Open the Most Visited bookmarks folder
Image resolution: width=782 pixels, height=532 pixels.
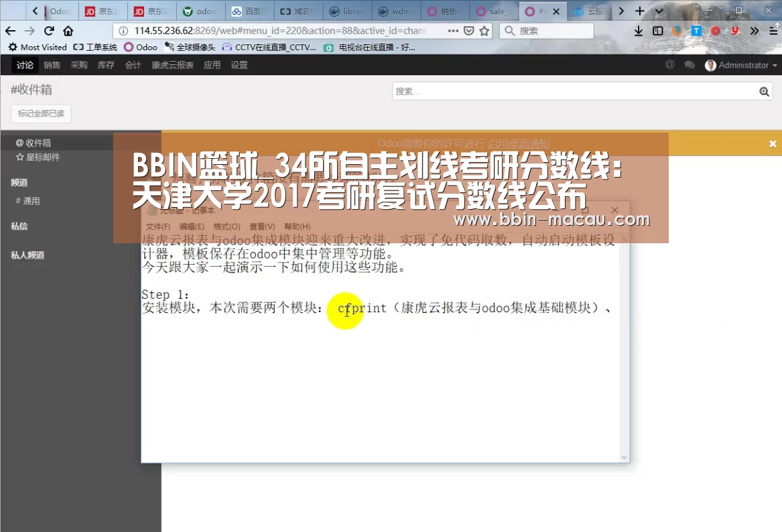(38, 48)
